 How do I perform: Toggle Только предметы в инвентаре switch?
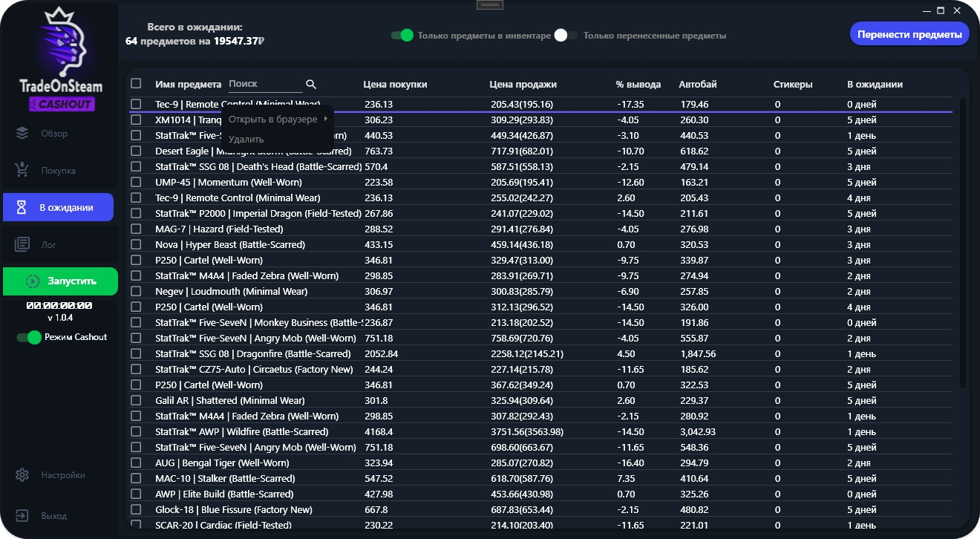click(402, 35)
